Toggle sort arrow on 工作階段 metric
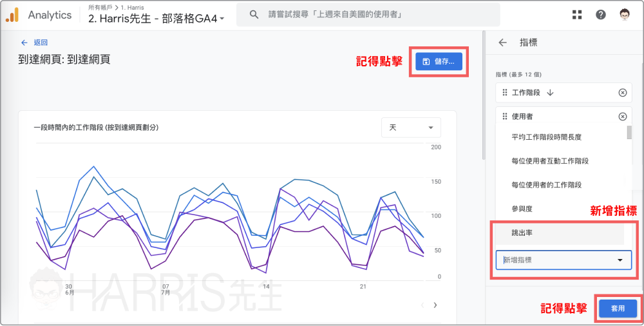The height and width of the screenshot is (326, 644). (550, 93)
